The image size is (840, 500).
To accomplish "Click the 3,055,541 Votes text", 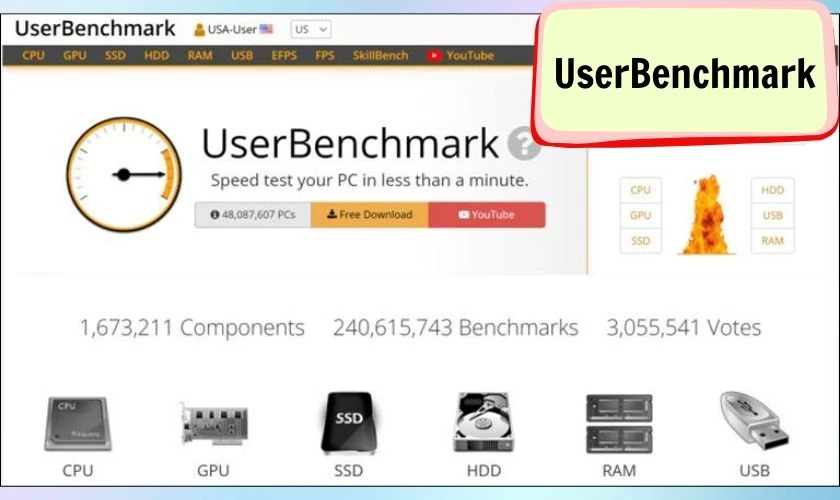I will pos(684,327).
